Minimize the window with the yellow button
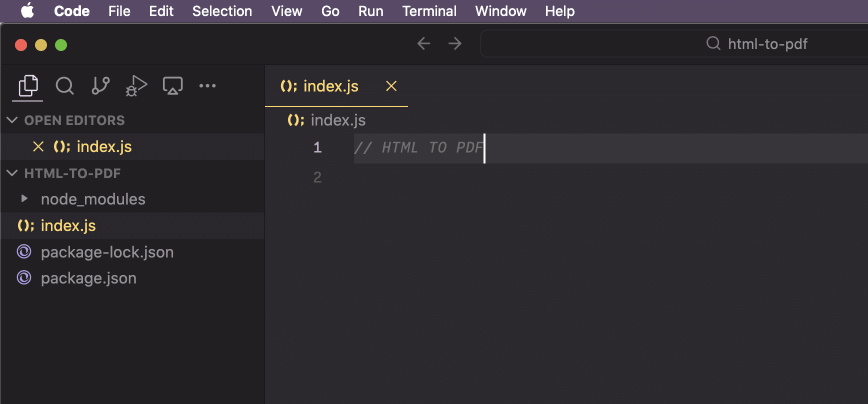868x404 pixels. [41, 45]
